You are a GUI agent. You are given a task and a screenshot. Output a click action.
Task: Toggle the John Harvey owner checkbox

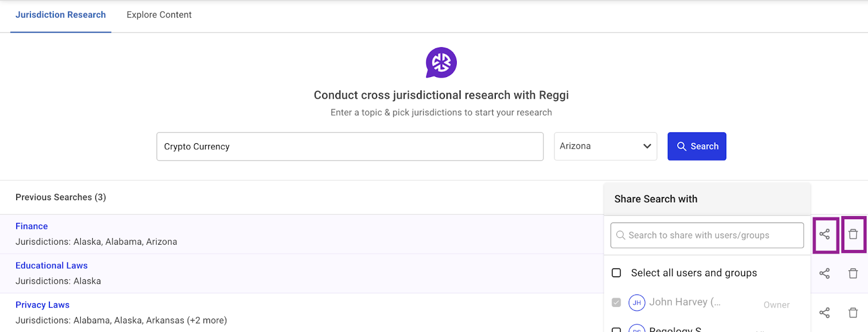pos(616,302)
